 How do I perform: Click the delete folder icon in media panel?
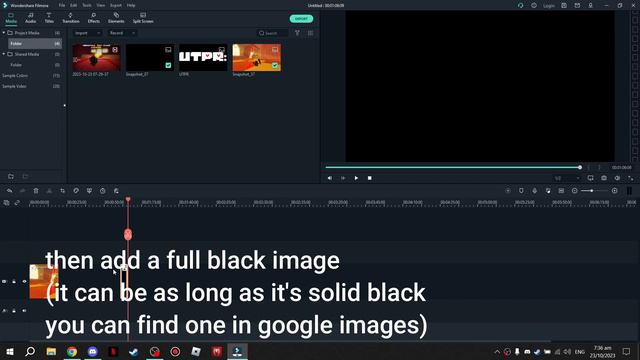25,176
